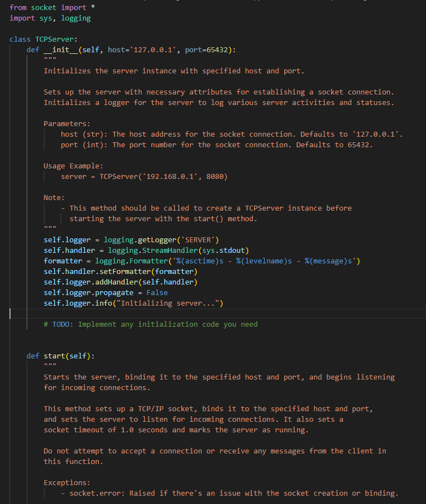426x504 pixels.
Task: Click line starting 'Initializes a logger'
Action: [219, 103]
